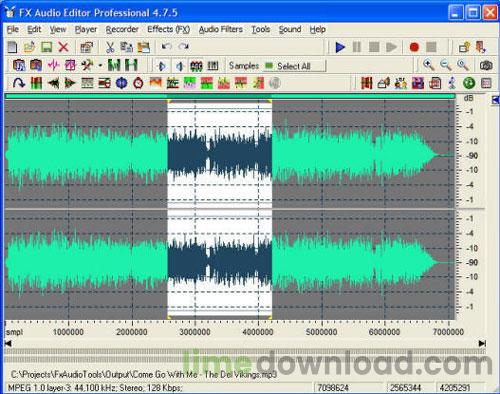Viewport: 500px width, 394px height.
Task: Click the red X delete icon
Action: click(x=63, y=47)
